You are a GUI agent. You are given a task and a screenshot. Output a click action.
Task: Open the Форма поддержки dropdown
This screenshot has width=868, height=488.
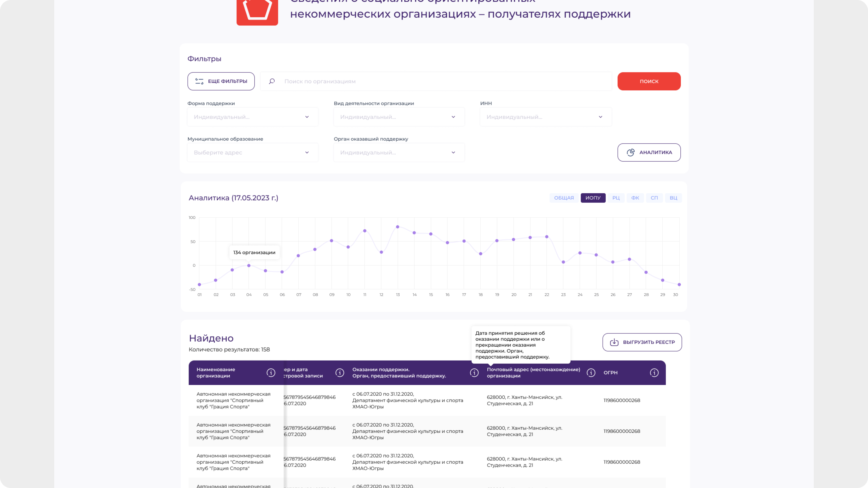[253, 117]
